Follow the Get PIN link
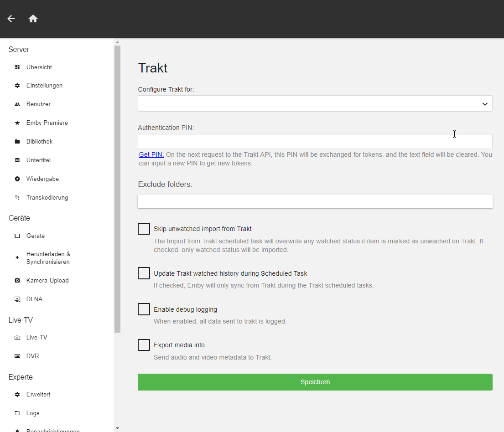The height and width of the screenshot is (432, 504). (151, 154)
